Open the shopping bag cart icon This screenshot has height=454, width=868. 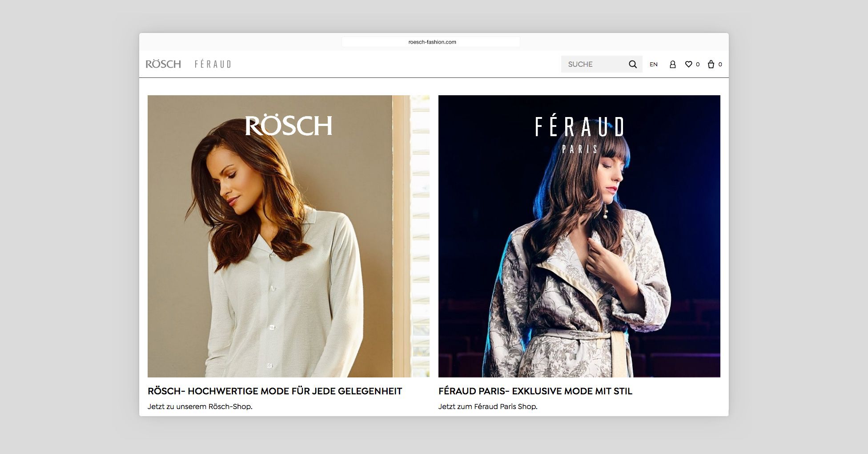coord(711,64)
